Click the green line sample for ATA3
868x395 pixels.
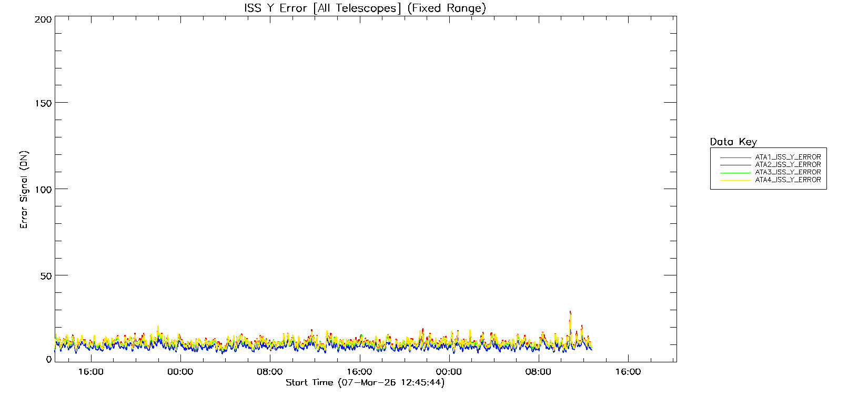(735, 173)
